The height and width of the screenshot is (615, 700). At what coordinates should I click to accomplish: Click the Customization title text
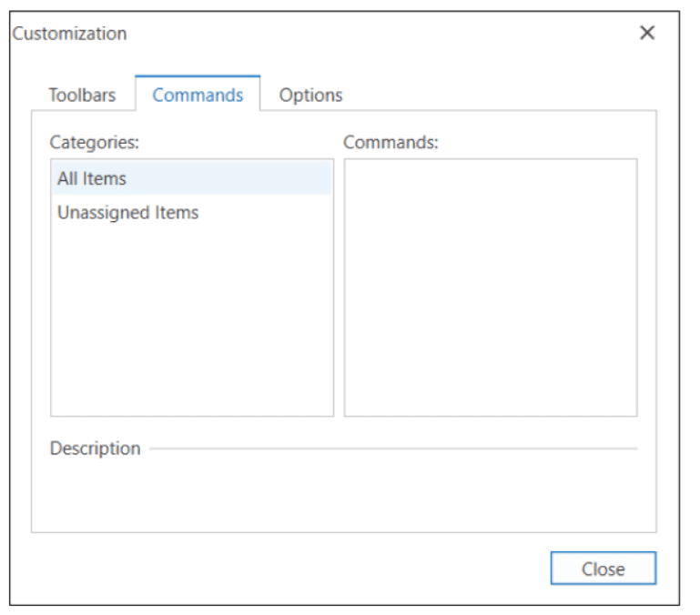70,34
